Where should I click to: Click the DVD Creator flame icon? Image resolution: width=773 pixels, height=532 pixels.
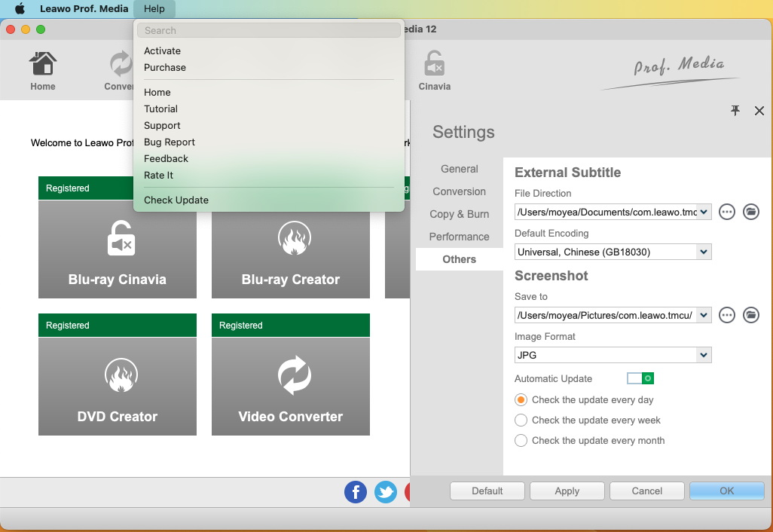(x=121, y=375)
